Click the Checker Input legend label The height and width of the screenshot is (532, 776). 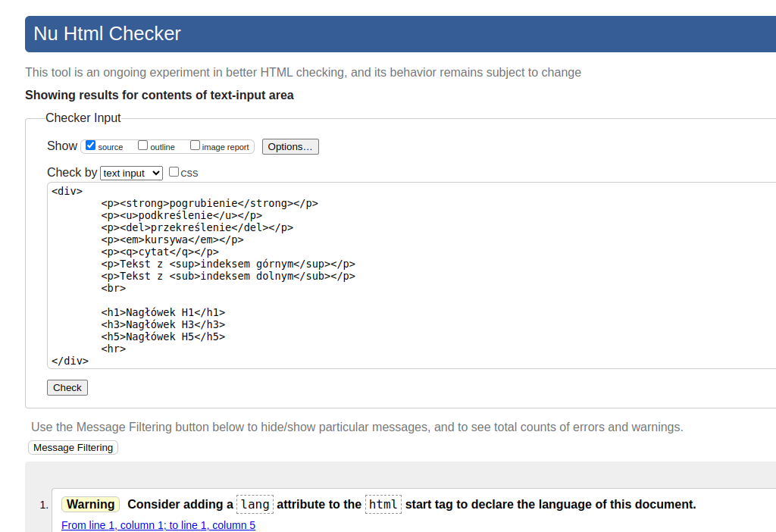83,117
